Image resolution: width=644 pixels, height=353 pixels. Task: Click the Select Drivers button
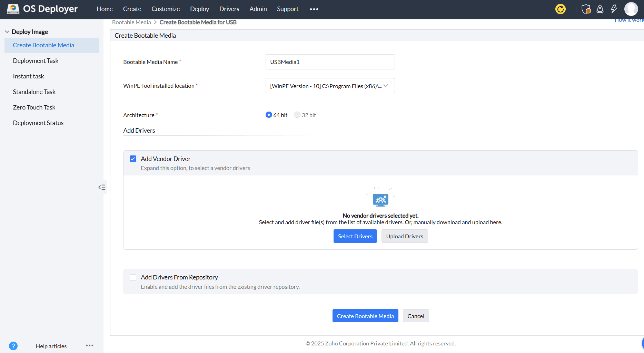point(355,236)
